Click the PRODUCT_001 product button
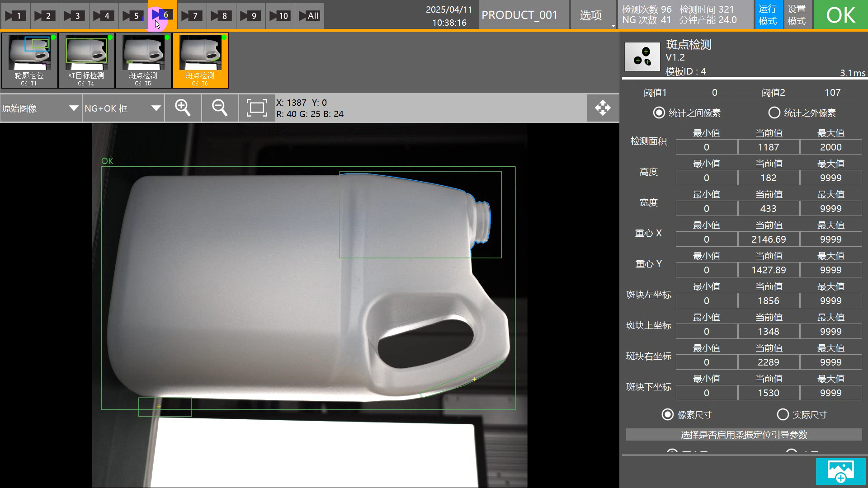 click(520, 15)
